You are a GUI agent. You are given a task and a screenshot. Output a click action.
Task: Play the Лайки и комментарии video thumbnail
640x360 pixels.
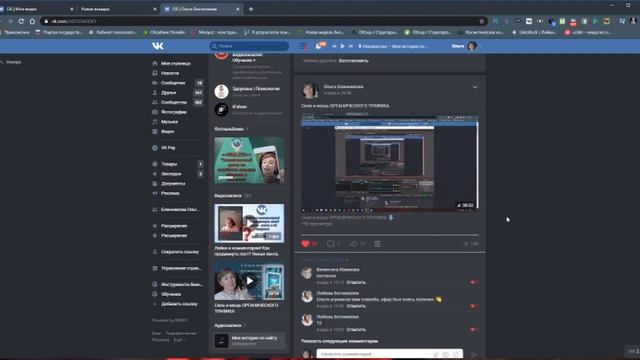click(x=249, y=223)
